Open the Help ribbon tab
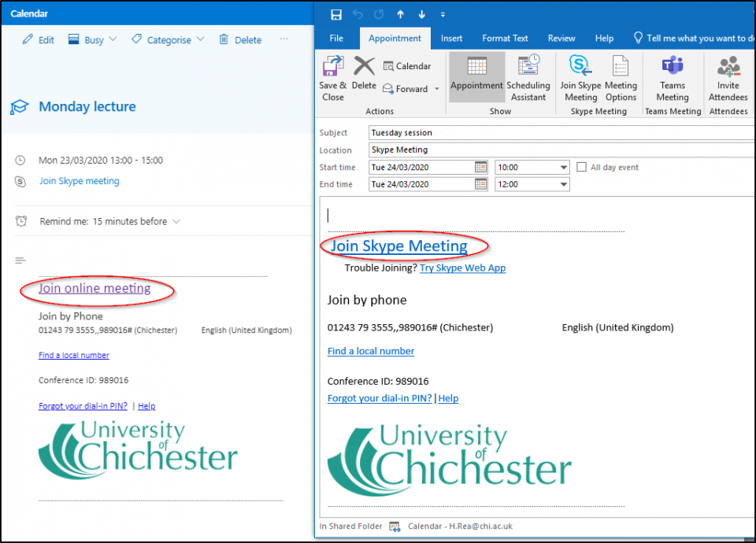The width and height of the screenshot is (756, 543). [604, 38]
